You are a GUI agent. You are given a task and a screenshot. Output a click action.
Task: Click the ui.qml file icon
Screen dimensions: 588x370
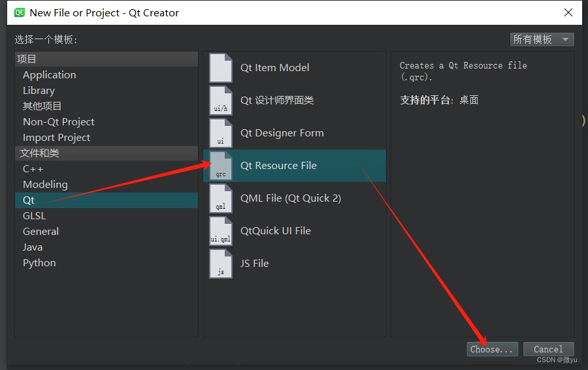point(221,231)
